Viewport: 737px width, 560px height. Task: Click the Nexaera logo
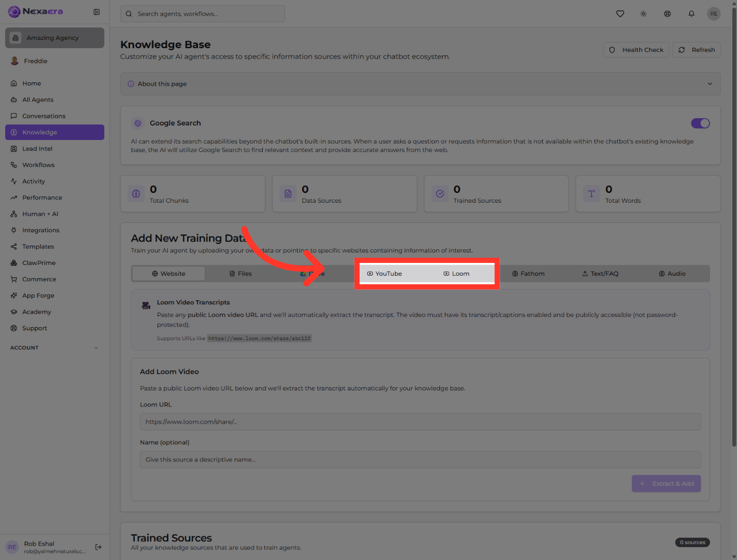[x=35, y=11]
